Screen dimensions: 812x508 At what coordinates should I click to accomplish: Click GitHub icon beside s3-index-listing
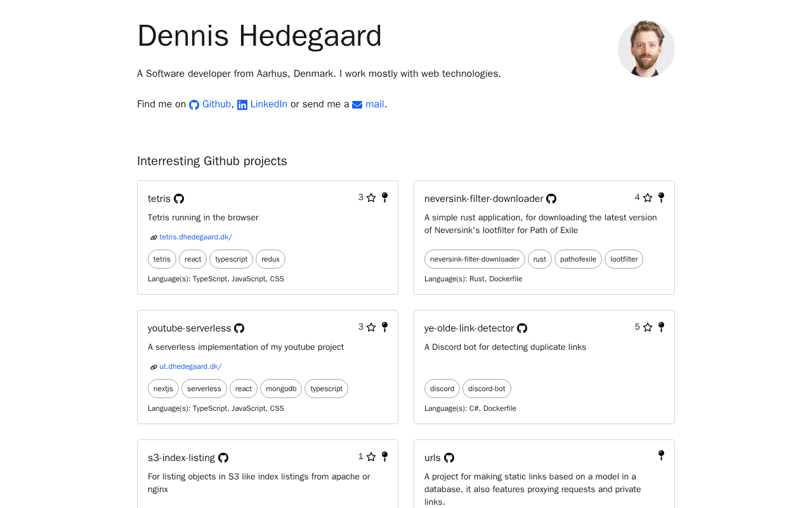click(x=223, y=458)
